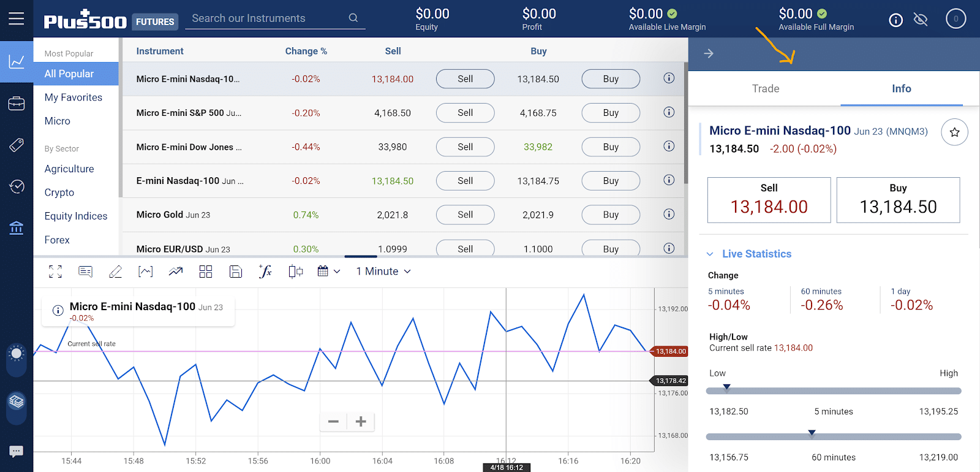Image resolution: width=980 pixels, height=472 pixels.
Task: Open the calendar date range dropdown
Action: (x=329, y=272)
